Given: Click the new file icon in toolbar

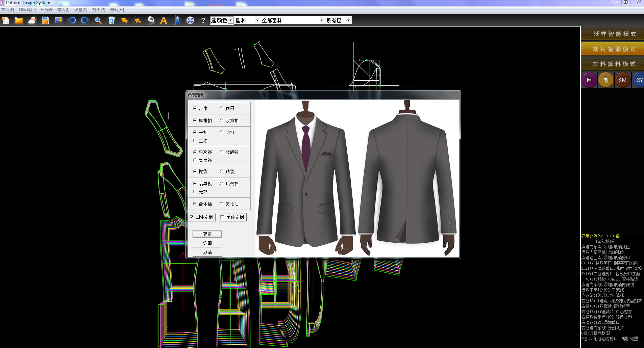Looking at the screenshot, I should [x=6, y=21].
